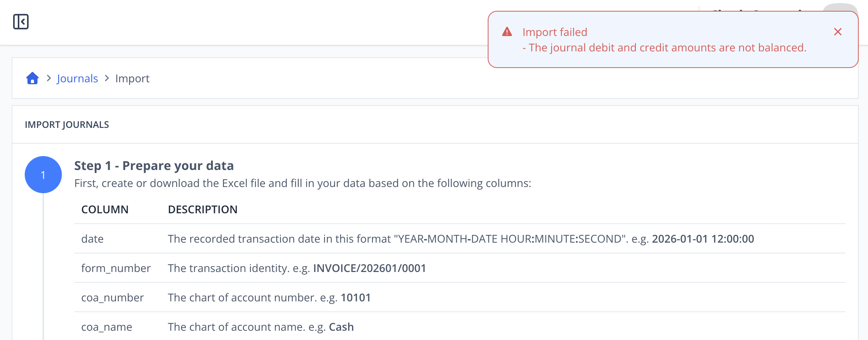Open the Journals breadcrumb link
Viewport: 868px width, 340px height.
77,78
